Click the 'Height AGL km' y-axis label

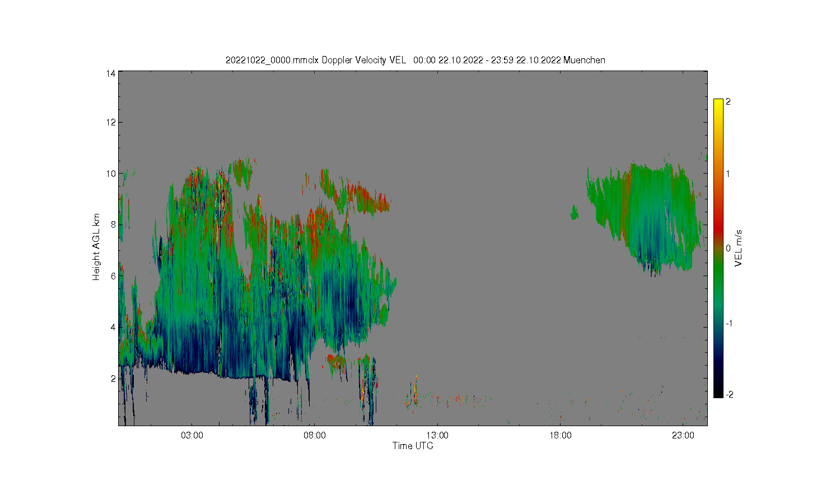pos(96,247)
